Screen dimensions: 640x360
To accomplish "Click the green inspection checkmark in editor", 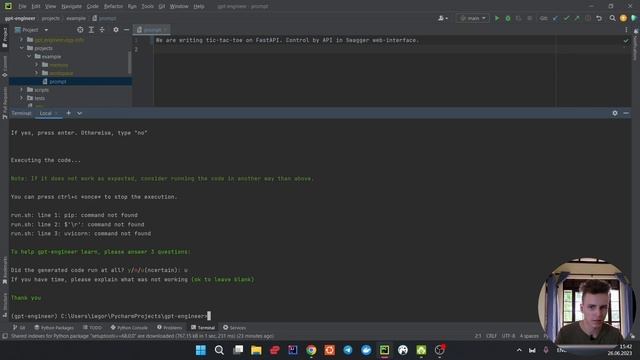I will click(x=626, y=41).
